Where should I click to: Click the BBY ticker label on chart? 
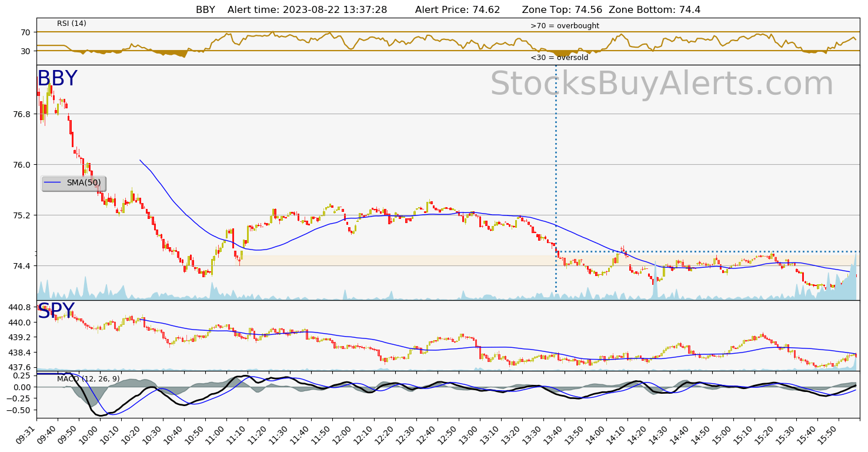(57, 79)
